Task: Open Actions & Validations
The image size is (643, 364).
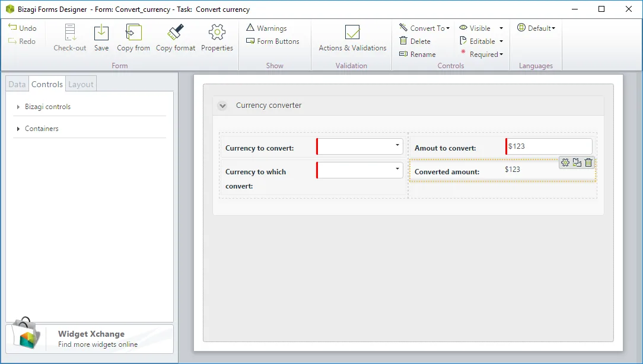Action: coord(352,38)
